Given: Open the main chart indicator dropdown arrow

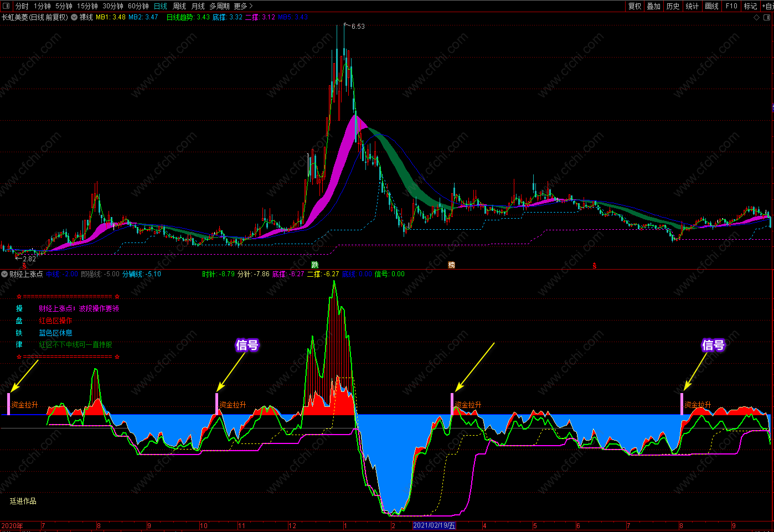Looking at the screenshot, I should pyautogui.click(x=74, y=17).
